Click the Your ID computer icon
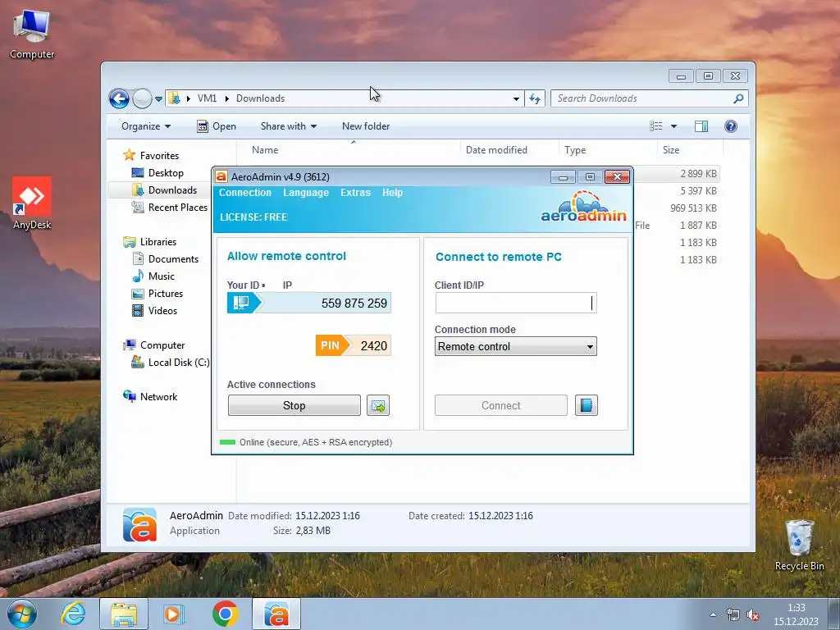 coord(241,303)
